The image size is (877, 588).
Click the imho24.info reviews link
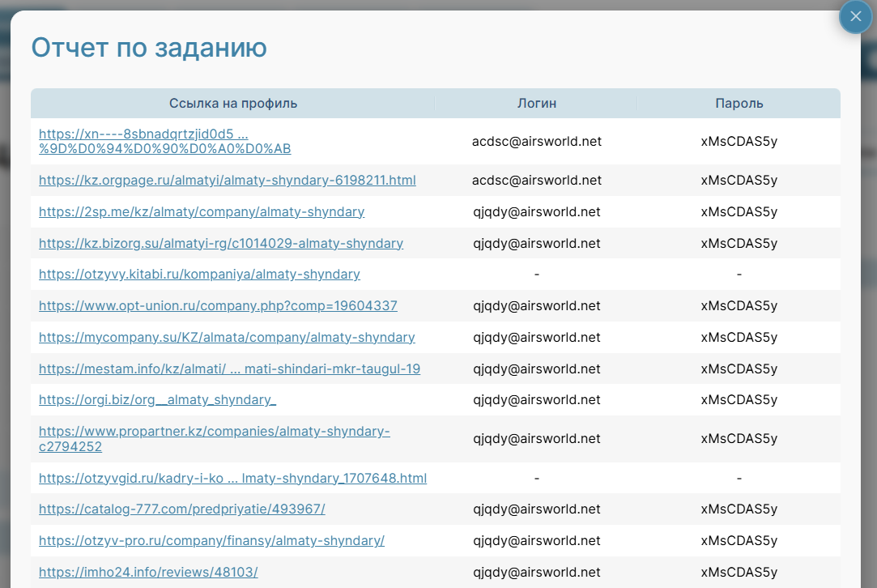pos(148,573)
